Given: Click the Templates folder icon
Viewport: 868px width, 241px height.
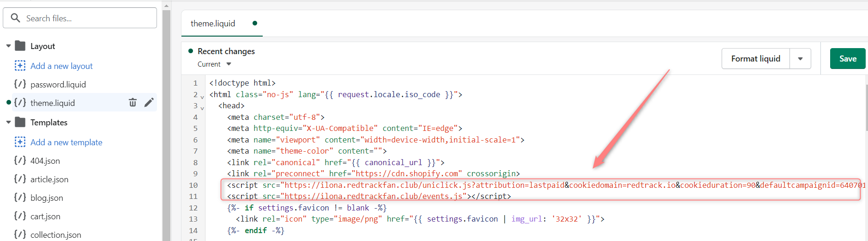Looking at the screenshot, I should tap(20, 122).
